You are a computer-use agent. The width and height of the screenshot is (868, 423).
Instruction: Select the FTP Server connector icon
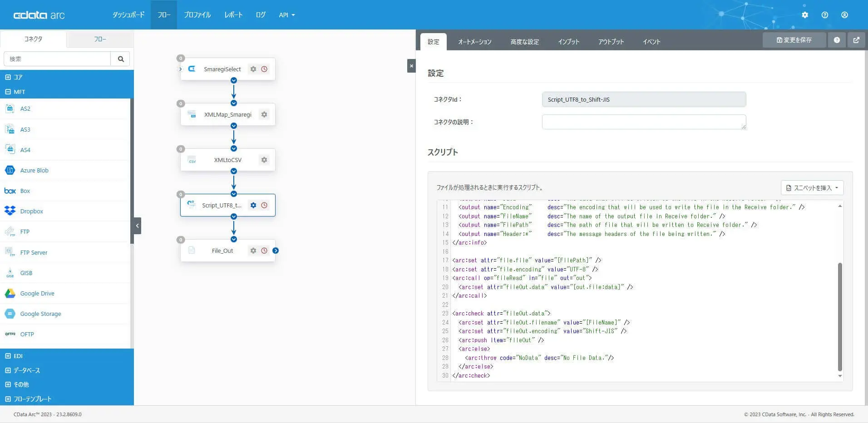[x=10, y=252]
